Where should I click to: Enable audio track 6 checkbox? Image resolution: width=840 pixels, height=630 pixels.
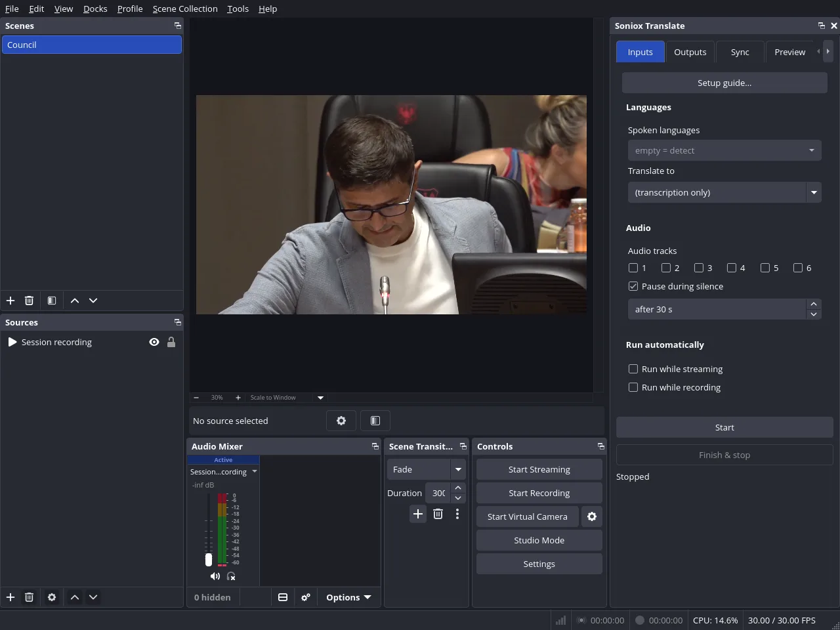click(798, 268)
